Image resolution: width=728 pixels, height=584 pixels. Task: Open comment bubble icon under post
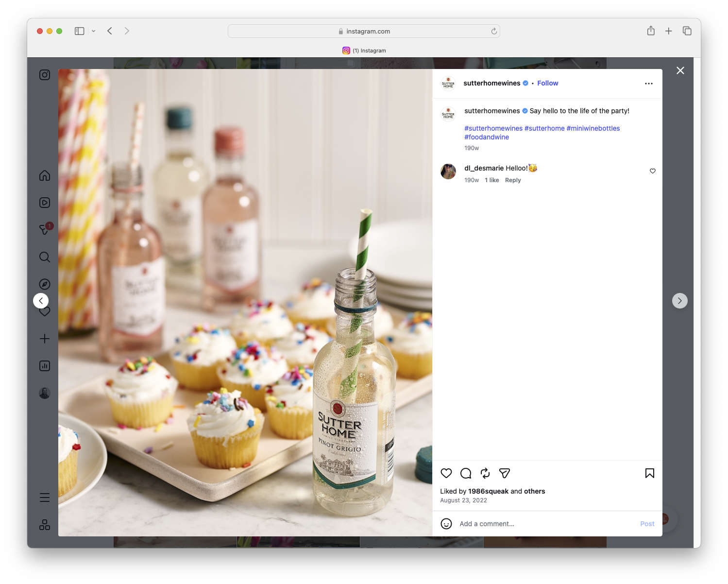coord(466,473)
